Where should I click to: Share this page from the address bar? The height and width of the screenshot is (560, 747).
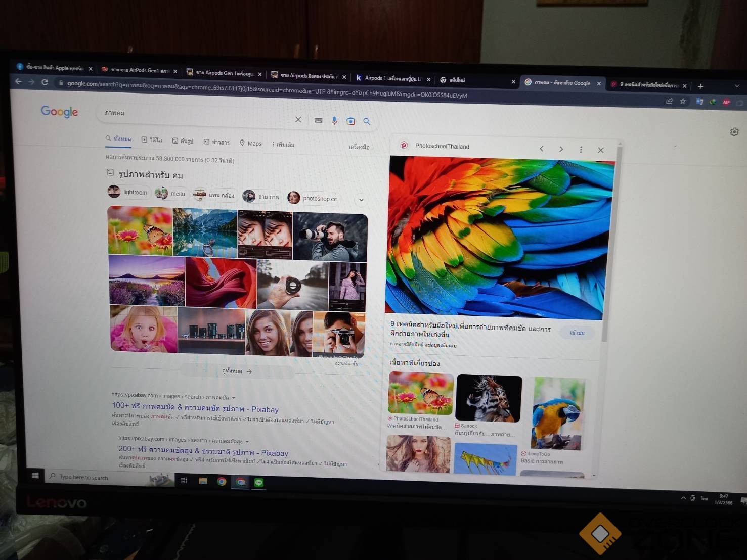(669, 101)
